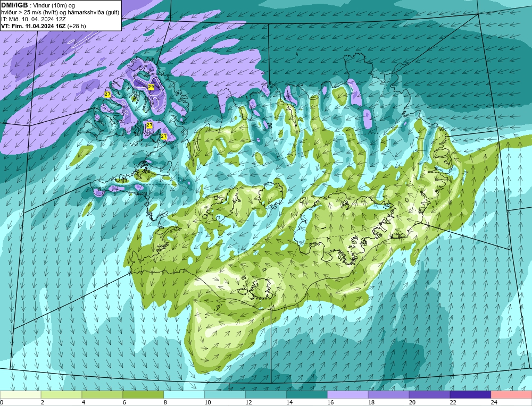Click the 14–16 m/s dark teal legend swatch
Screen dimensions: 532x406
tap(307, 395)
